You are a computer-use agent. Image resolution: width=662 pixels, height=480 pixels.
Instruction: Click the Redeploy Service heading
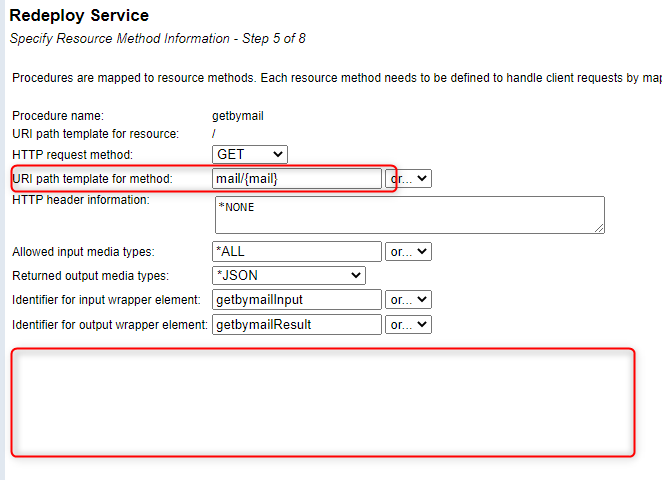pos(79,16)
